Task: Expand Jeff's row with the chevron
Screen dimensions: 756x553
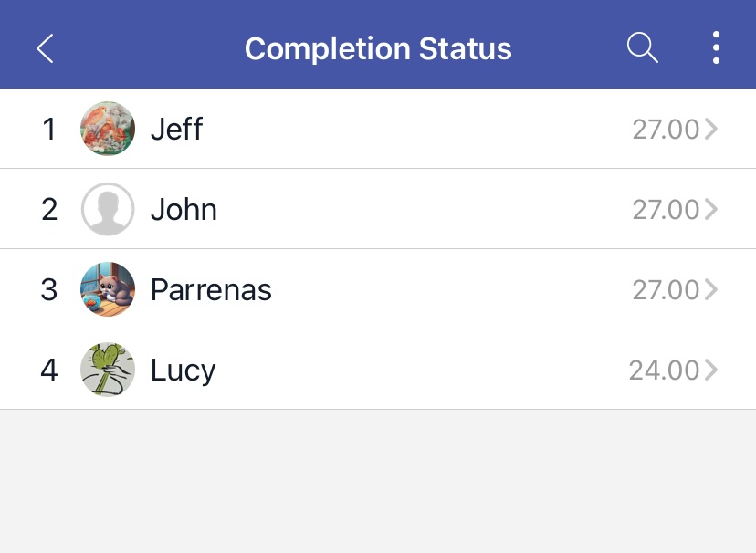Action: pos(711,130)
